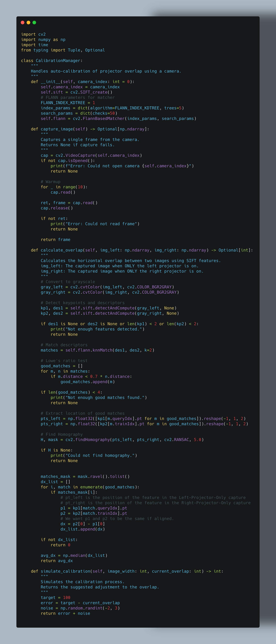Click the knnMatch call
276x644 pixels.
pos(102,350)
